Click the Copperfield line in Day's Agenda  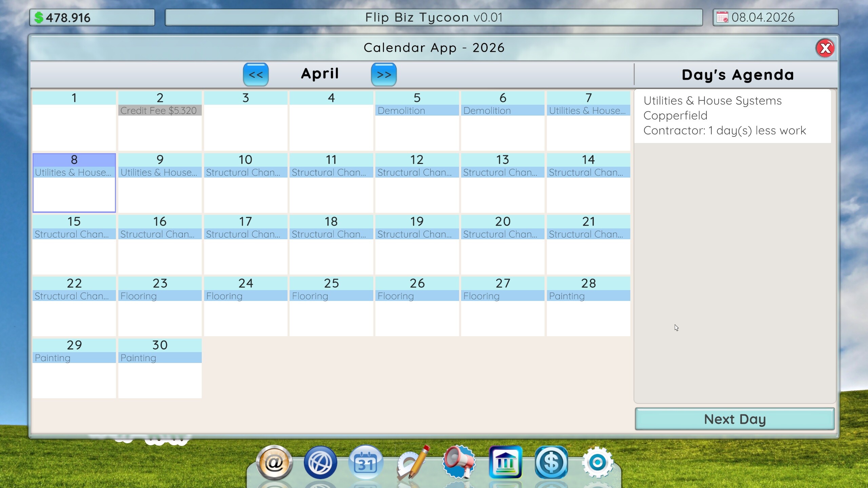coord(675,116)
